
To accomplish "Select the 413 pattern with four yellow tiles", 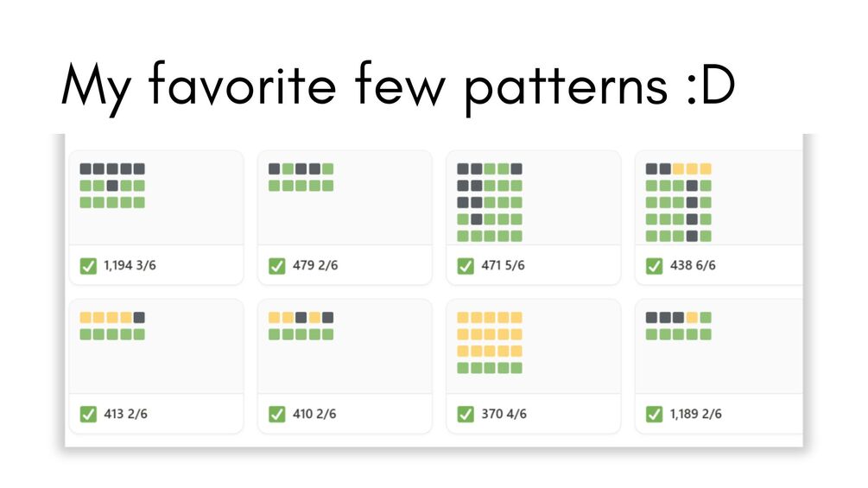I will pos(112,326).
